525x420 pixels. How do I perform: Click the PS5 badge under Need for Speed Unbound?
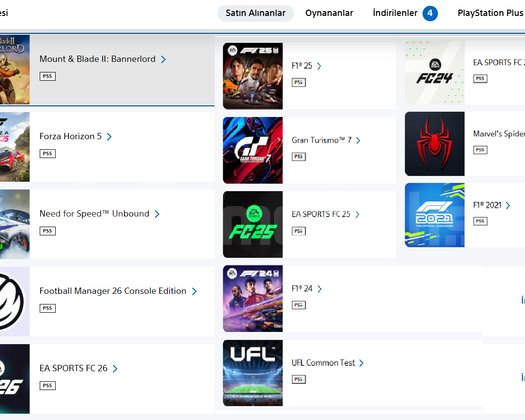point(48,231)
